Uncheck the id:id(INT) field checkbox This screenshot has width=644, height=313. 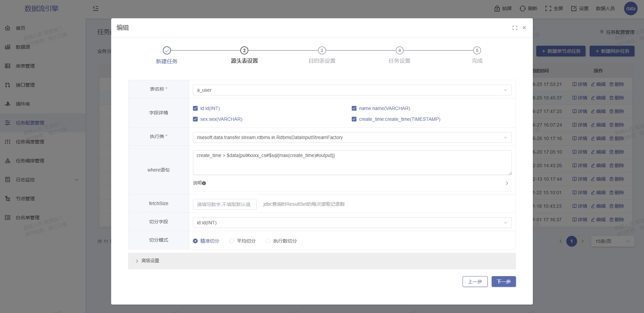(x=195, y=108)
